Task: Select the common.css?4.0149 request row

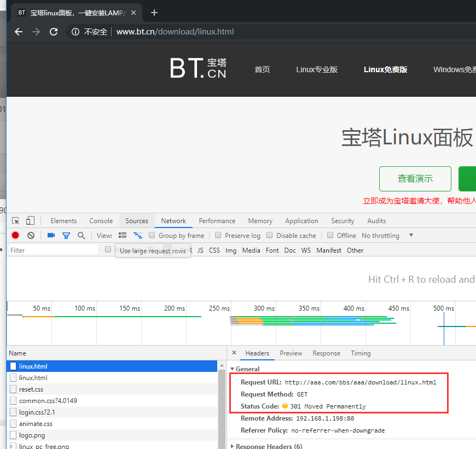Action: [112, 400]
